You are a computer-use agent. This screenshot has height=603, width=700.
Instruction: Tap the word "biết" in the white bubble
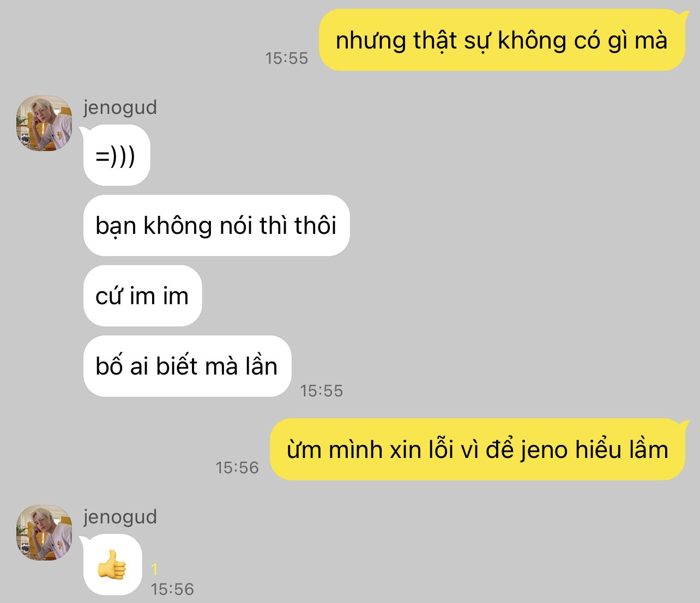coord(177,366)
